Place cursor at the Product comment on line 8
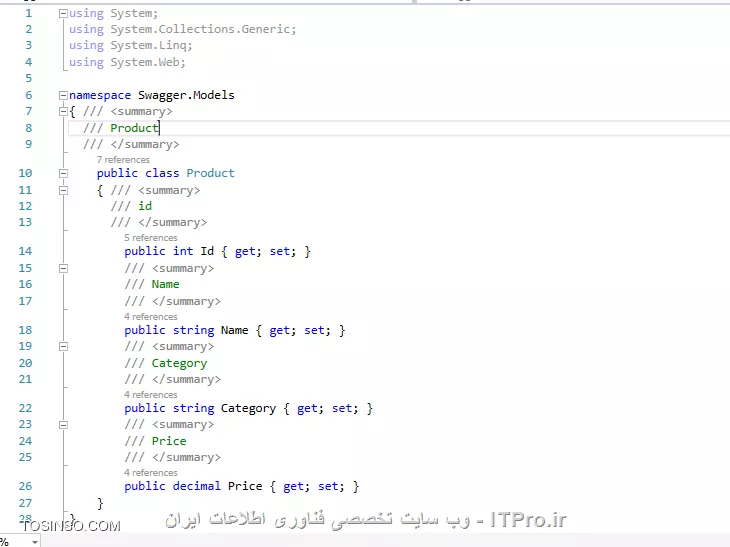Image resolution: width=730 pixels, height=547 pixels. [x=134, y=128]
